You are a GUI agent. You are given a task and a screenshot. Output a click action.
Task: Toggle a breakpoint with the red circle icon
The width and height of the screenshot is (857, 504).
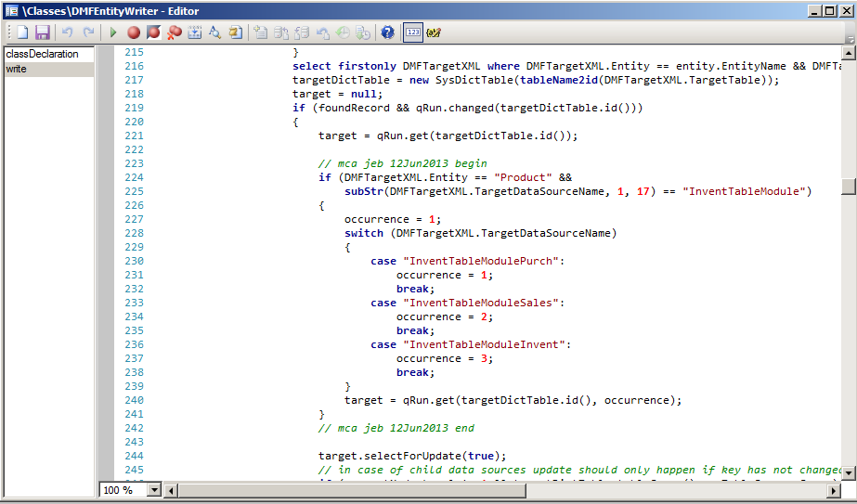pyautogui.click(x=134, y=32)
